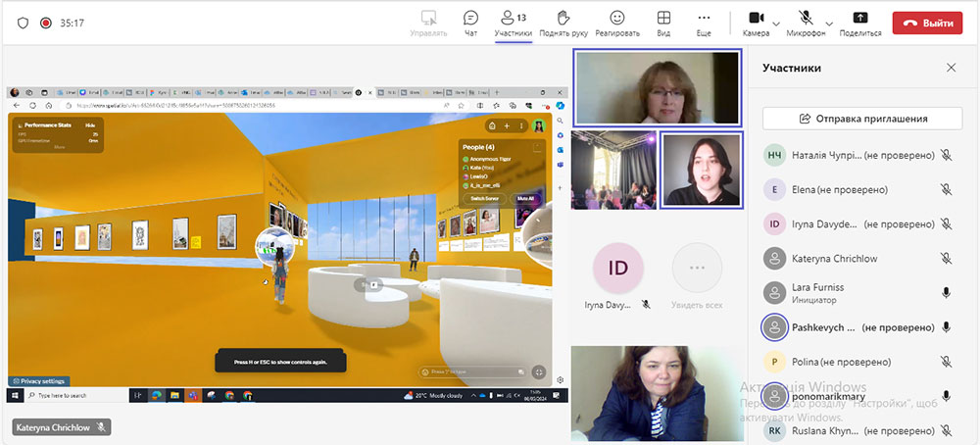Toggle the Микрофон microphone mute

806,24
